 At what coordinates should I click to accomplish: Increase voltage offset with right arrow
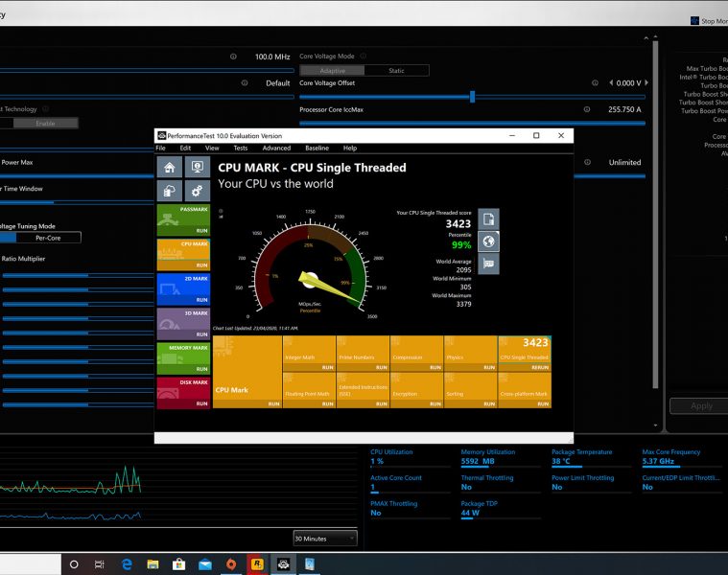coord(646,83)
